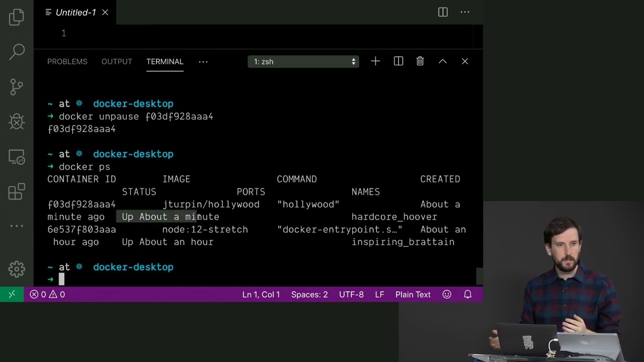Click the terminal prompt cursor

[61, 280]
